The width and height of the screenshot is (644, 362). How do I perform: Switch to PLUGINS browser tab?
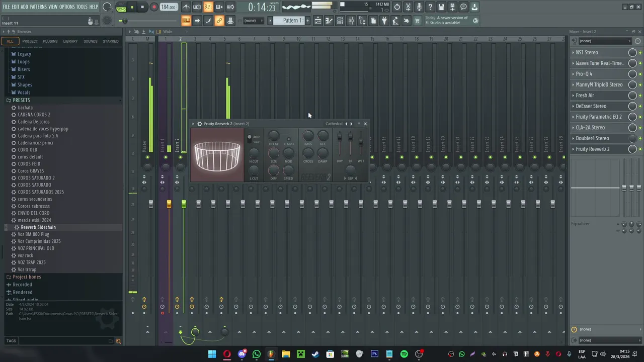pyautogui.click(x=50, y=41)
